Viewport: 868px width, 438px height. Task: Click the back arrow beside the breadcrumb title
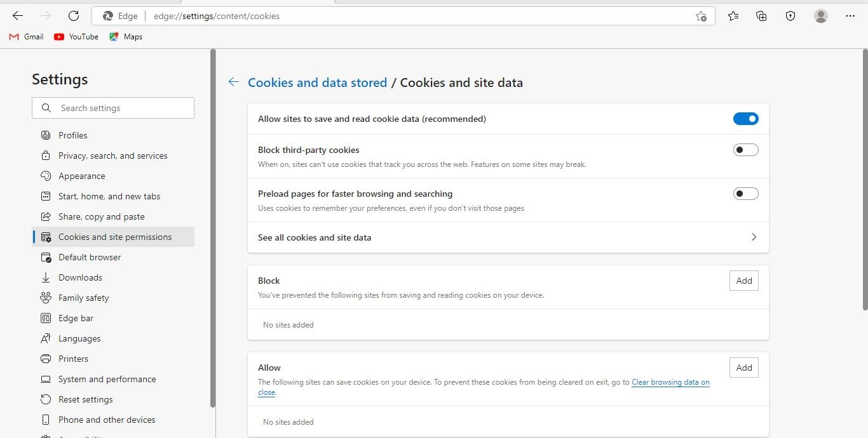point(233,81)
